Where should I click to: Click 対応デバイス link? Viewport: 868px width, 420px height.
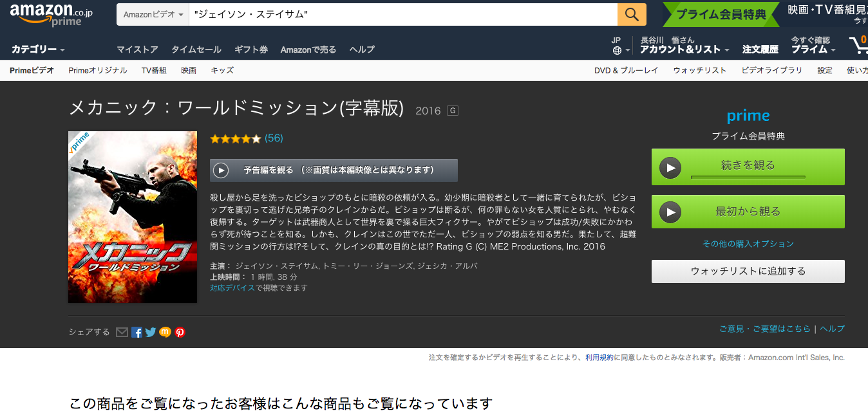(x=232, y=288)
